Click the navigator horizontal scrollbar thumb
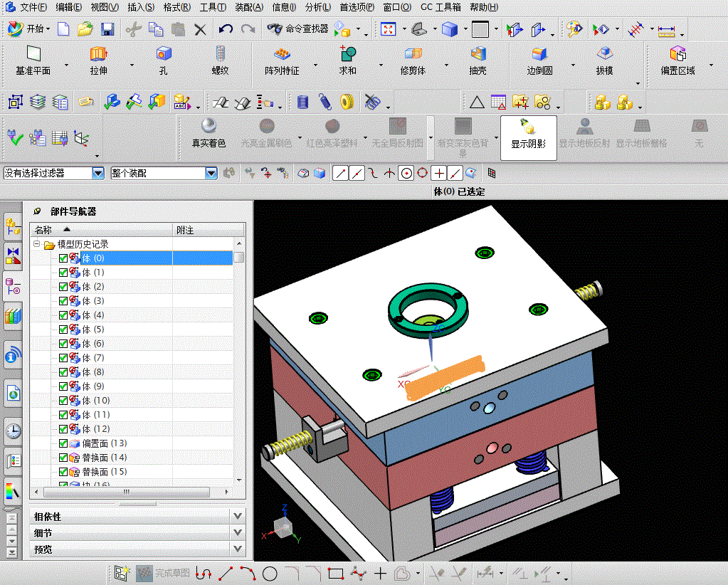This screenshot has width=728, height=585. (126, 492)
